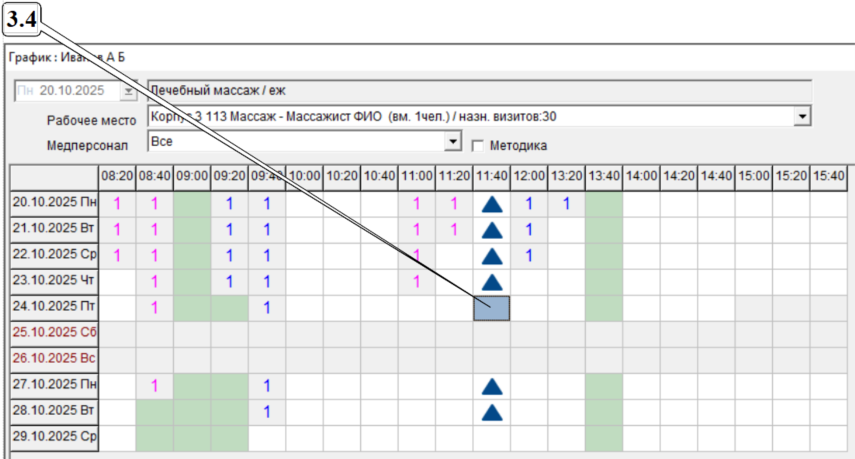
Task: Click green cell at 13:40 on 27.10.2025
Action: (603, 386)
